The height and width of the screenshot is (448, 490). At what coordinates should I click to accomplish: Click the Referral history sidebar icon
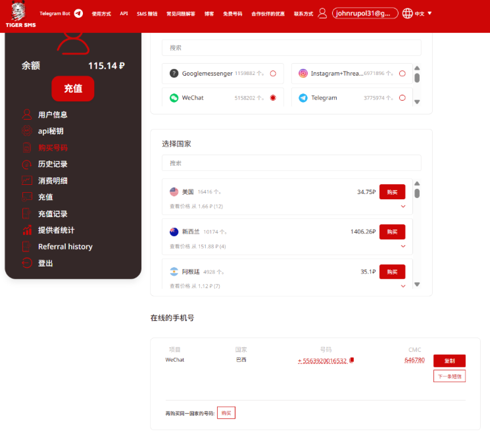point(27,247)
